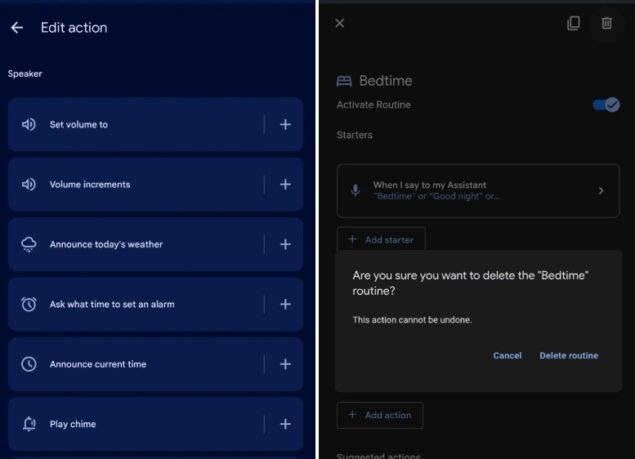Viewport: 635px width, 459px height.
Task: Click plus next to Announce today's weather
Action: (285, 244)
